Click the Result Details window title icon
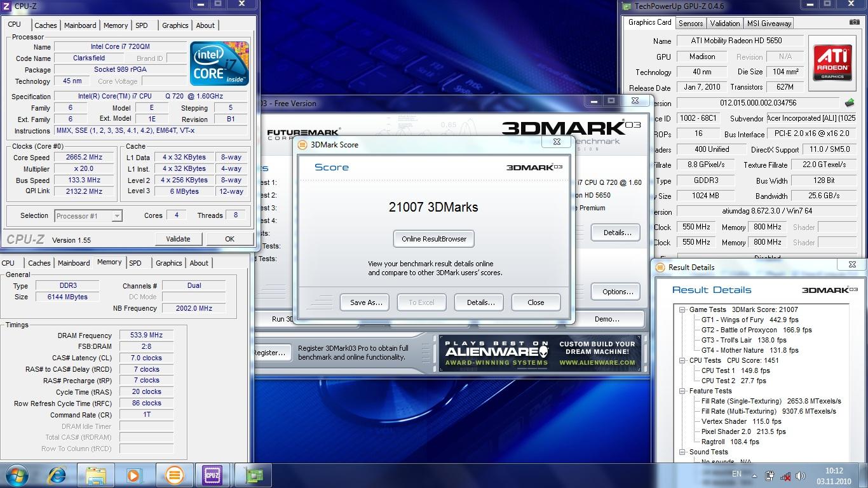The width and height of the screenshot is (868, 488). 661,267
